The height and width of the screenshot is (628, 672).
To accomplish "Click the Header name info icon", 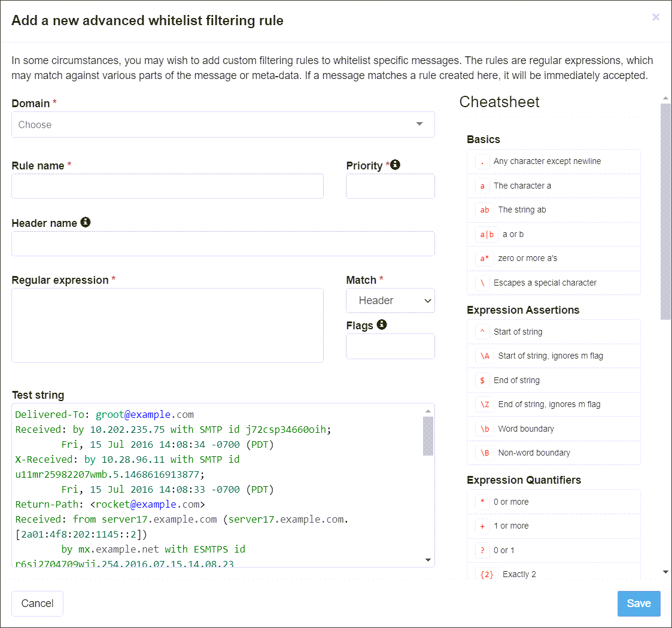I will [86, 222].
